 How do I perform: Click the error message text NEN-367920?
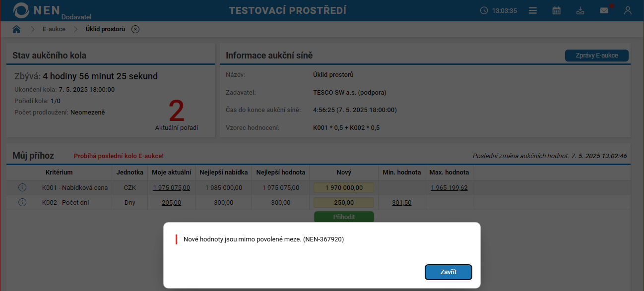[x=263, y=239]
